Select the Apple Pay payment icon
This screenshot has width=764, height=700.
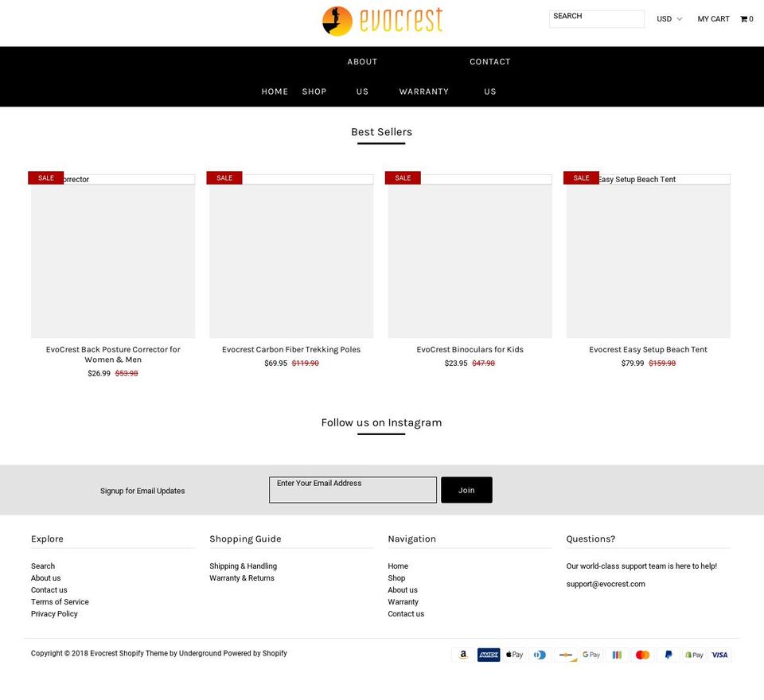(515, 655)
